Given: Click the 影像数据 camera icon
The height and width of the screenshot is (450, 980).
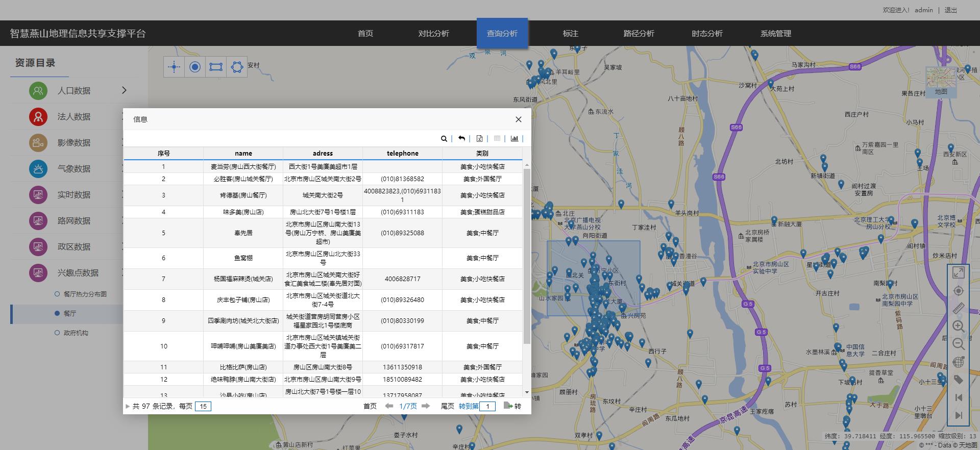Looking at the screenshot, I should [x=38, y=143].
